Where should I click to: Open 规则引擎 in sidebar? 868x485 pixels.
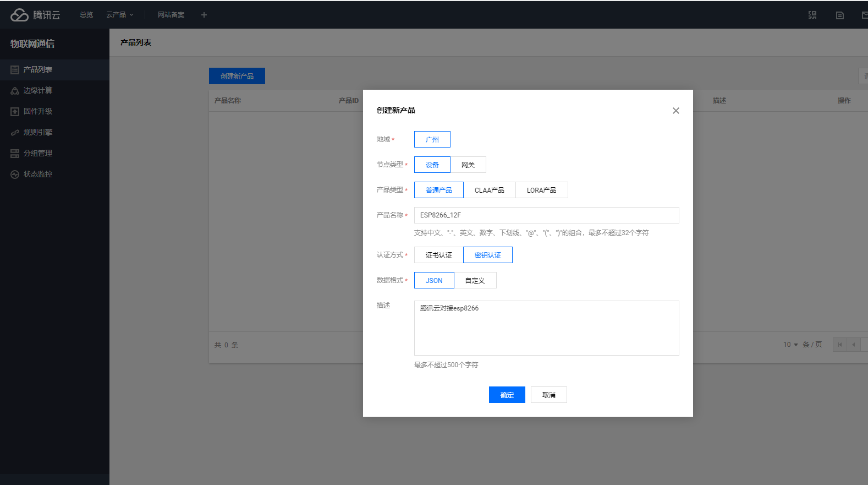pos(54,133)
